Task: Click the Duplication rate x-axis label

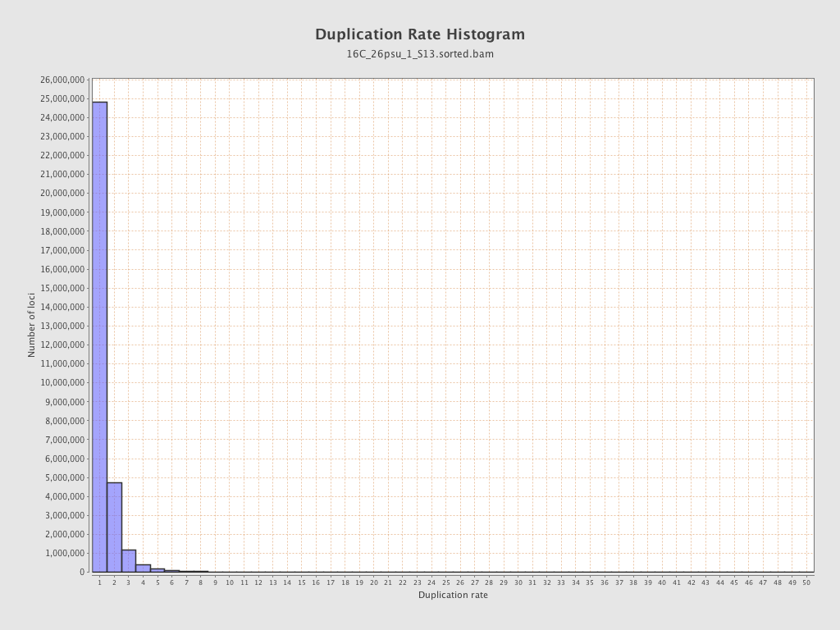Action: point(453,596)
